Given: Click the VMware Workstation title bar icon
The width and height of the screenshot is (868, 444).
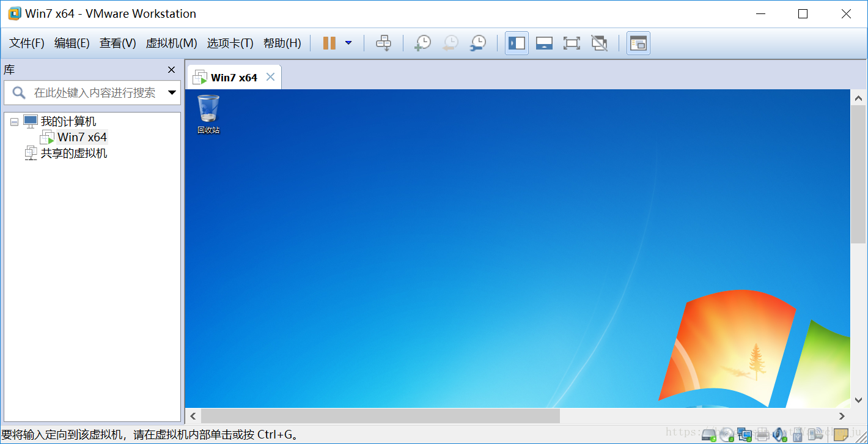Looking at the screenshot, I should point(14,13).
